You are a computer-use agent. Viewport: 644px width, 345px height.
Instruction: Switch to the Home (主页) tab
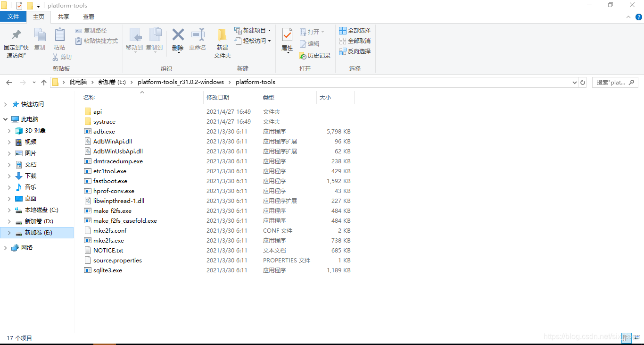39,17
